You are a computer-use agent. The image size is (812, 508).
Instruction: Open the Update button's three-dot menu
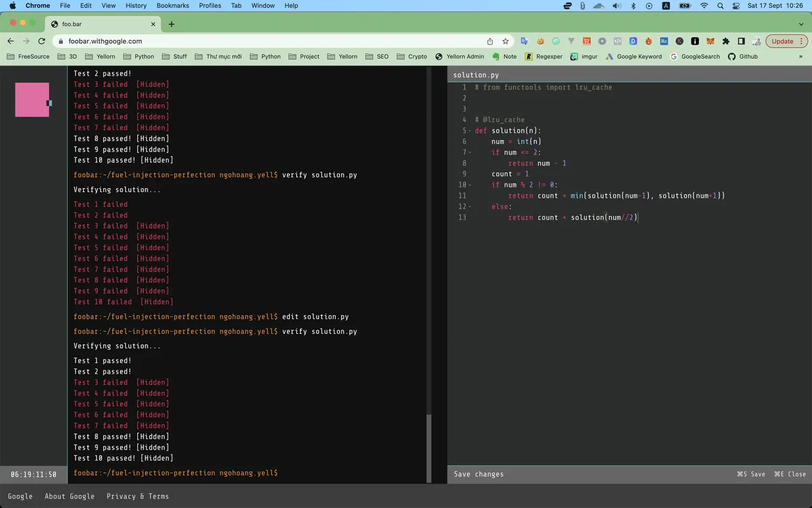click(803, 41)
